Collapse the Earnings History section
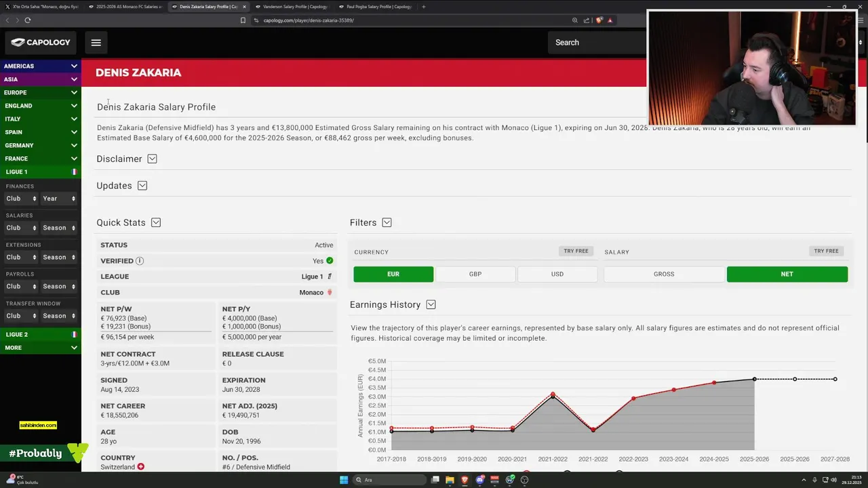 pyautogui.click(x=431, y=305)
